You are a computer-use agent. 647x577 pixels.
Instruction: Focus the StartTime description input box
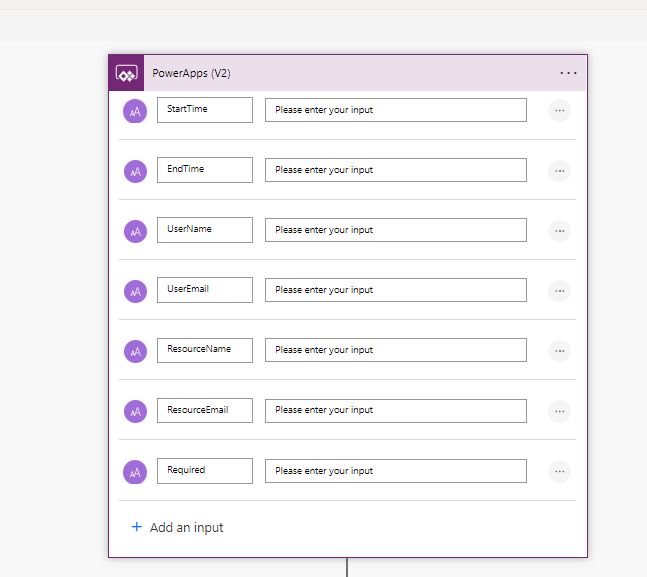click(x=396, y=110)
